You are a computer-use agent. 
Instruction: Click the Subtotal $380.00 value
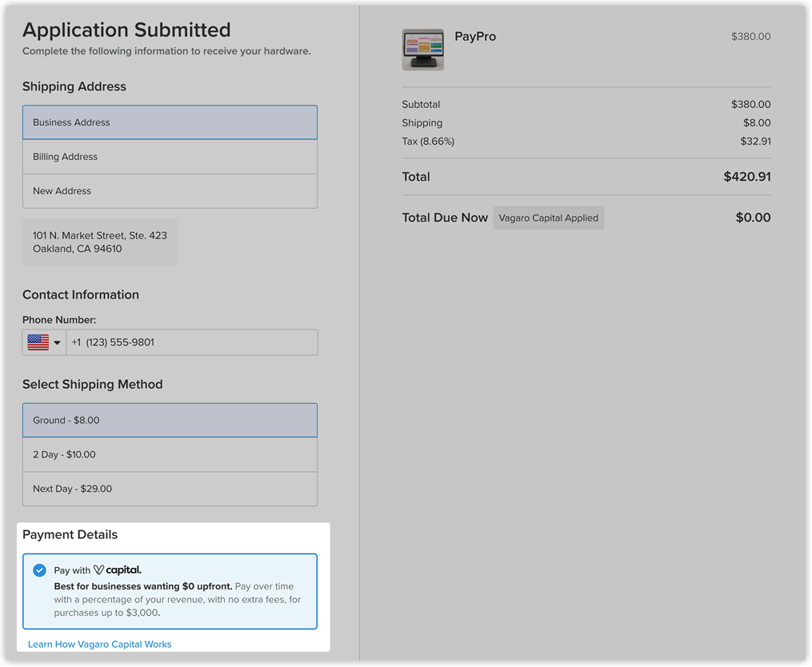click(751, 104)
